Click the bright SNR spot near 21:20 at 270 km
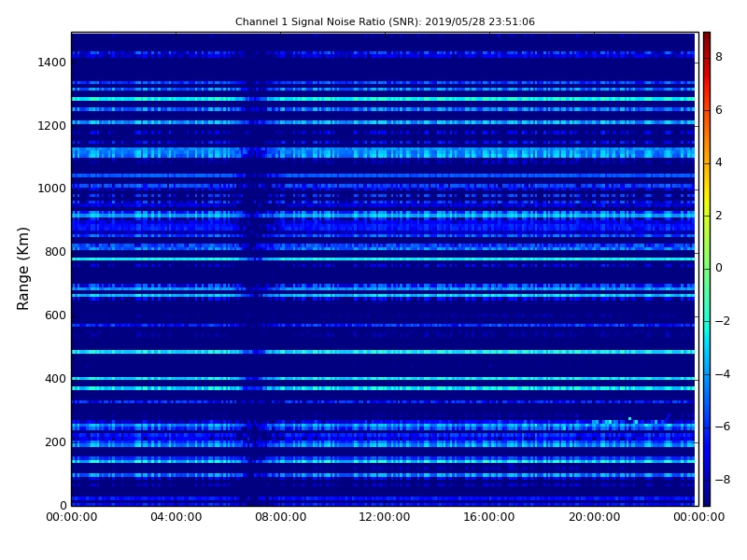747x560 pixels. pyautogui.click(x=629, y=419)
